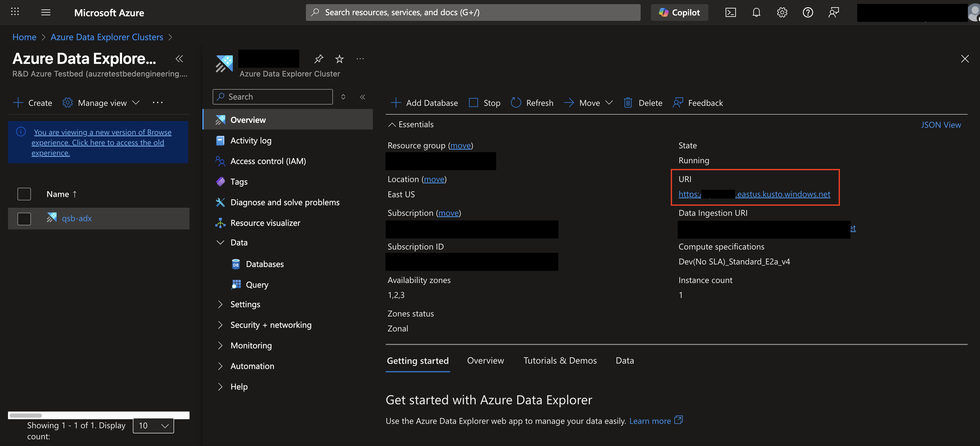Open the top bar feedback person icon
Viewport: 980px width, 446px height.
coord(833,13)
